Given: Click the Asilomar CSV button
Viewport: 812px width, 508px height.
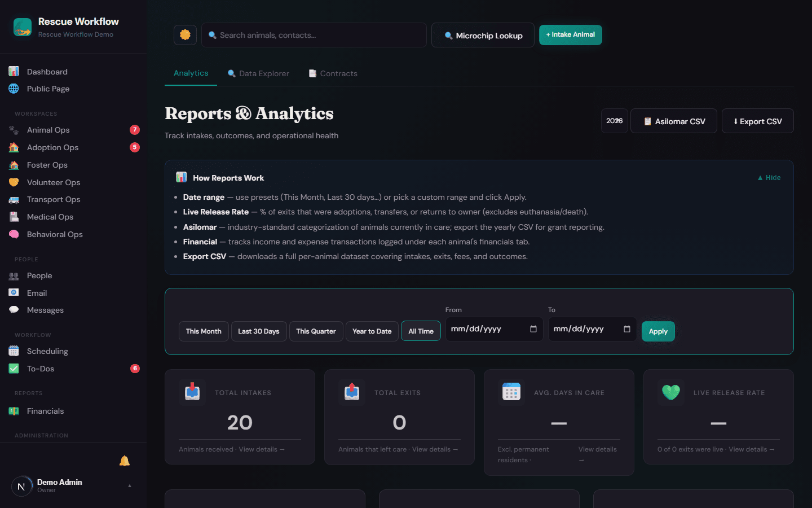Looking at the screenshot, I should pos(674,121).
